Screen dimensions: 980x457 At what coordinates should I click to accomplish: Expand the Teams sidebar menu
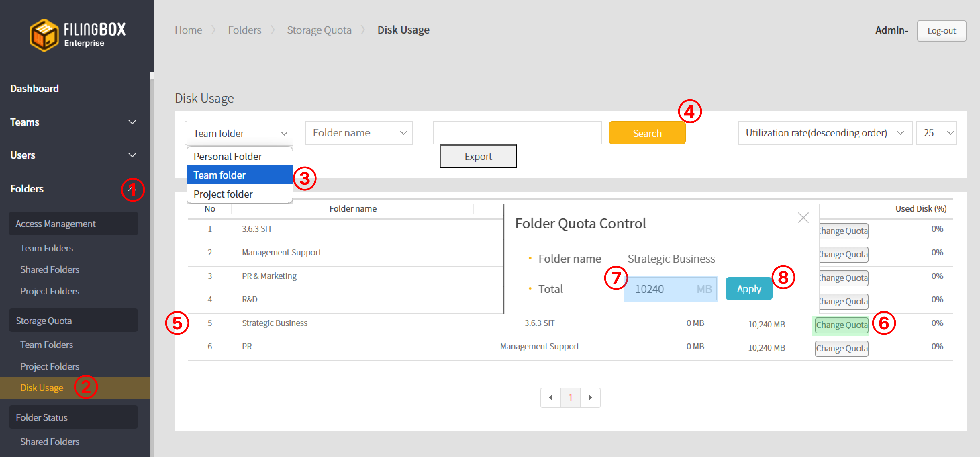point(132,122)
